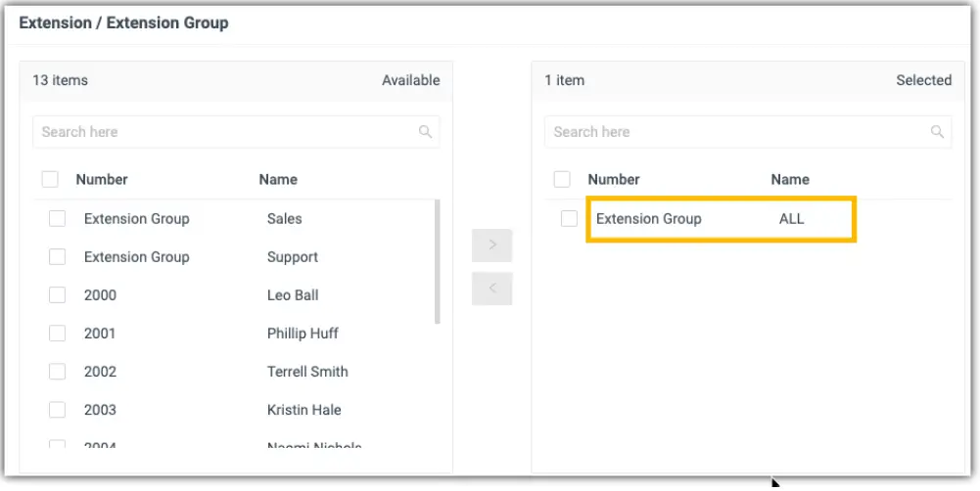Click the 13 items count label
Image resolution: width=980 pixels, height=491 pixels.
click(60, 80)
